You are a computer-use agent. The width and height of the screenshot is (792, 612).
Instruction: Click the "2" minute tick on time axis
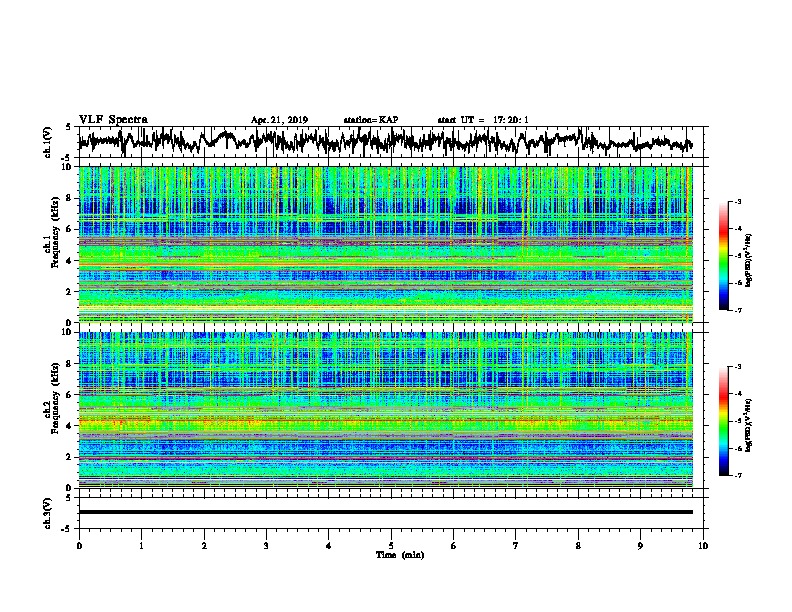point(204,546)
